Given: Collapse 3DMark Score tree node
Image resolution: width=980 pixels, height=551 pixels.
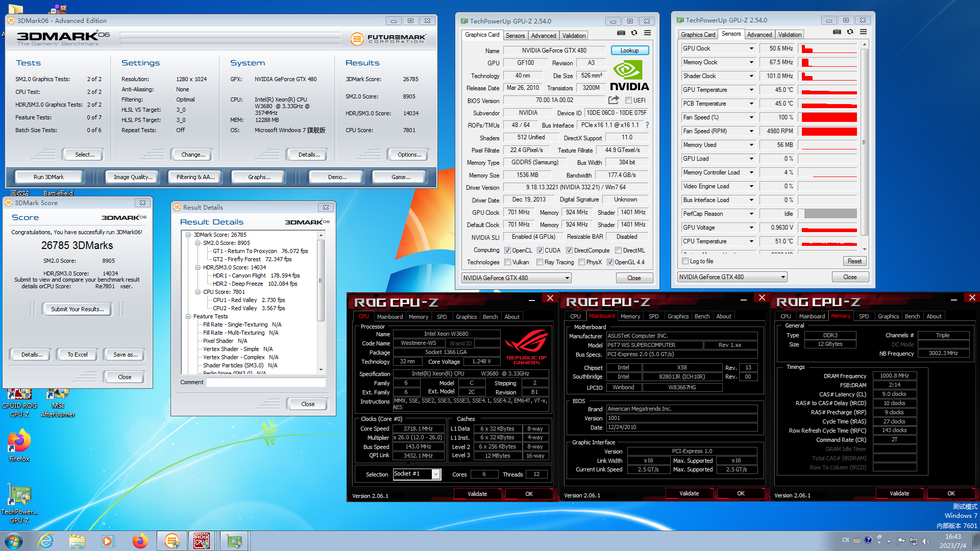Looking at the screenshot, I should click(188, 235).
